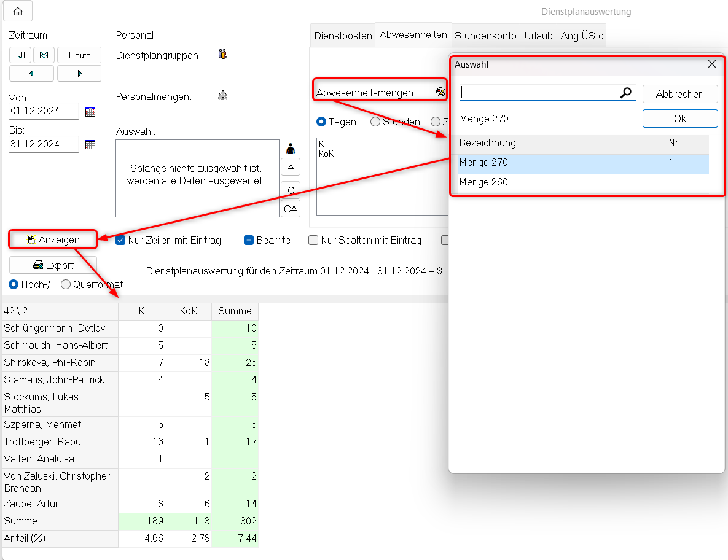
Task: Switch to the Stundenkonto tab
Action: (485, 36)
